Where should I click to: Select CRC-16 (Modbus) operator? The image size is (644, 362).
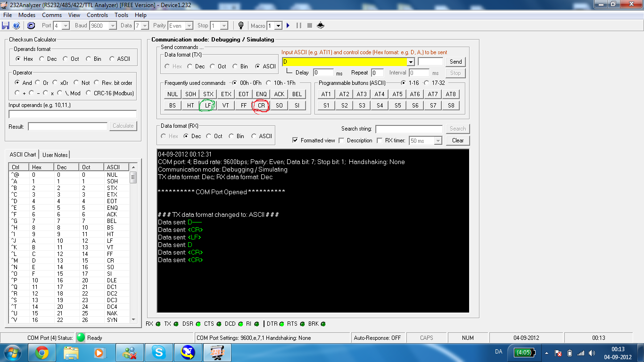[x=89, y=93]
